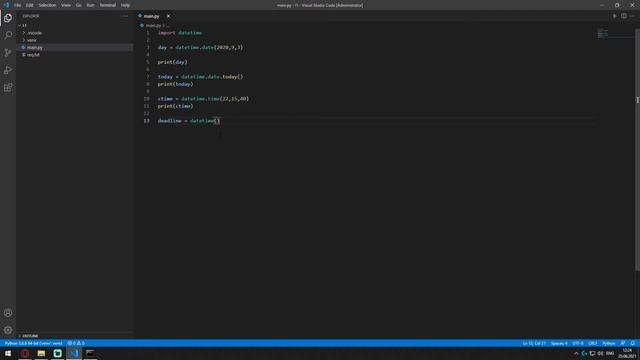Split the editor to the right

(x=624, y=16)
